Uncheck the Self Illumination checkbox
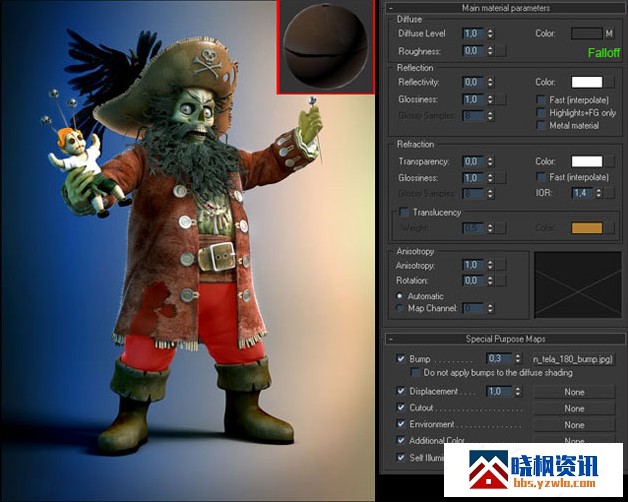 tap(400, 457)
